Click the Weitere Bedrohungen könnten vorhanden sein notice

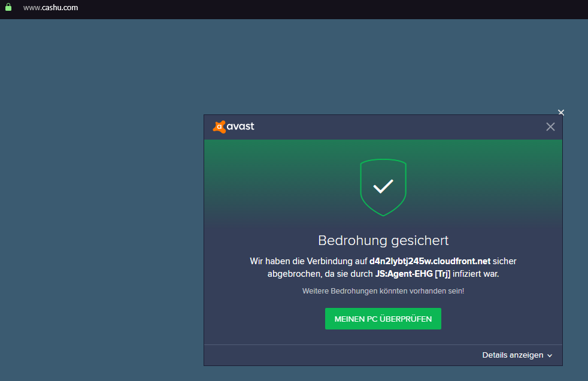coord(383,291)
